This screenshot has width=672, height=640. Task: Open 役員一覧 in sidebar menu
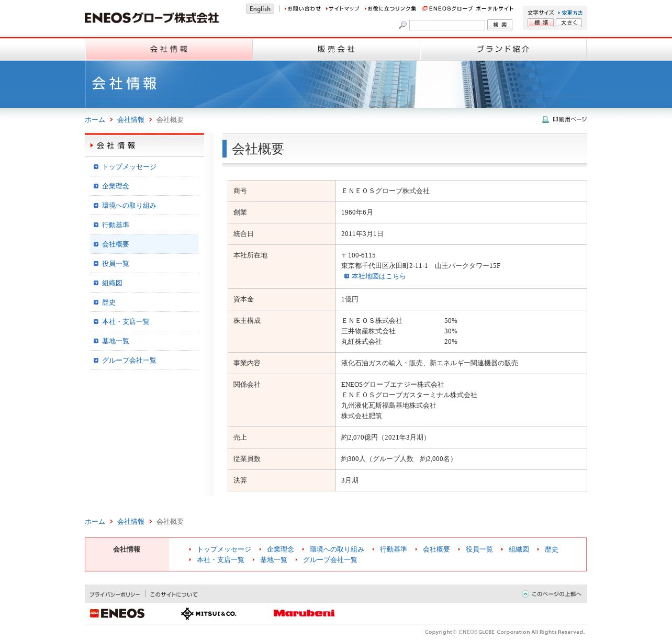point(116,264)
